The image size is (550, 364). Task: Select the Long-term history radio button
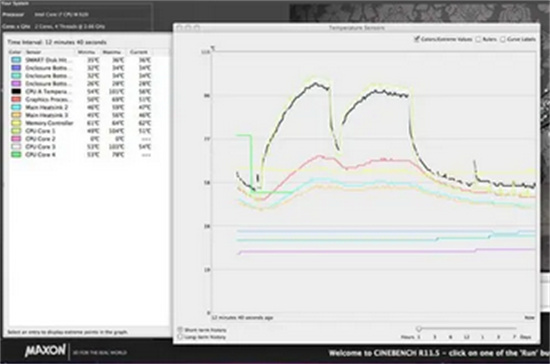coord(180,337)
